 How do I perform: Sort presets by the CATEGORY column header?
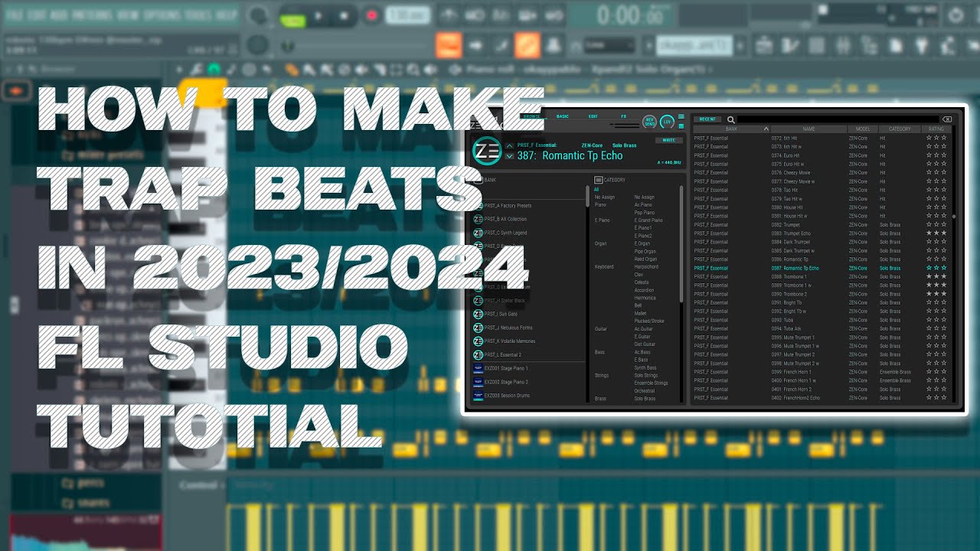point(900,129)
